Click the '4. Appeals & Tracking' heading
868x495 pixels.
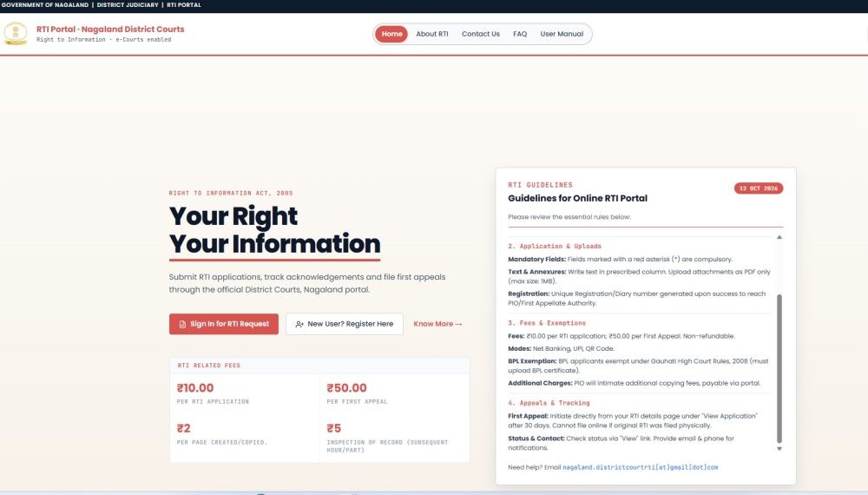click(x=549, y=403)
